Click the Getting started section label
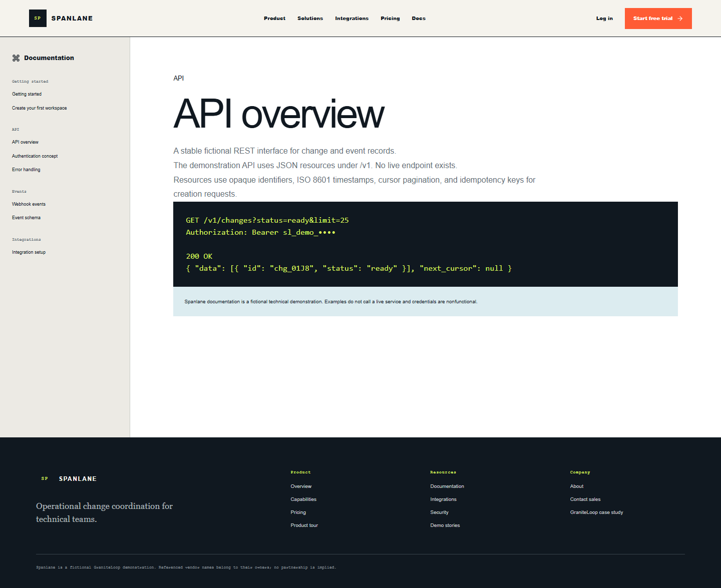This screenshot has height=588, width=721. tap(30, 81)
